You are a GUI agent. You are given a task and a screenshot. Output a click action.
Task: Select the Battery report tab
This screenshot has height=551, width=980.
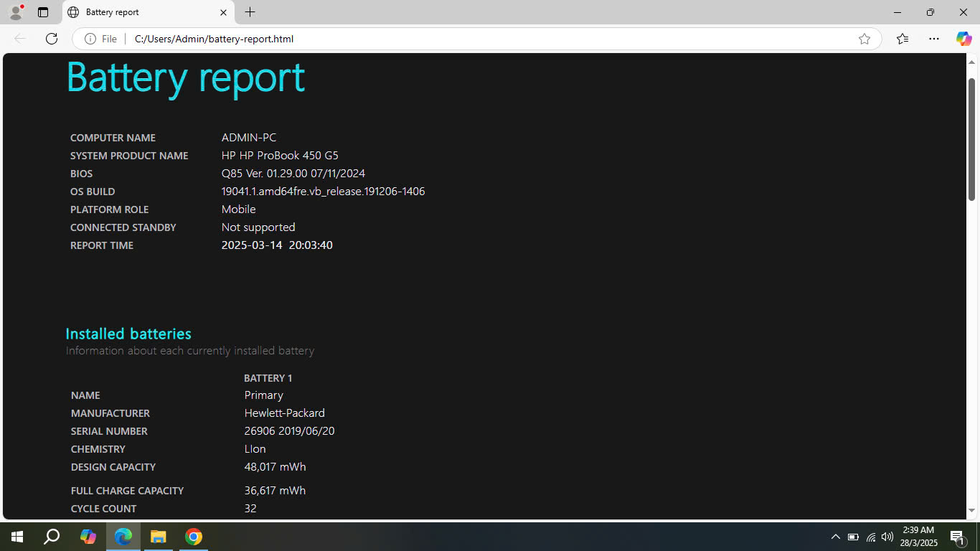(x=147, y=12)
